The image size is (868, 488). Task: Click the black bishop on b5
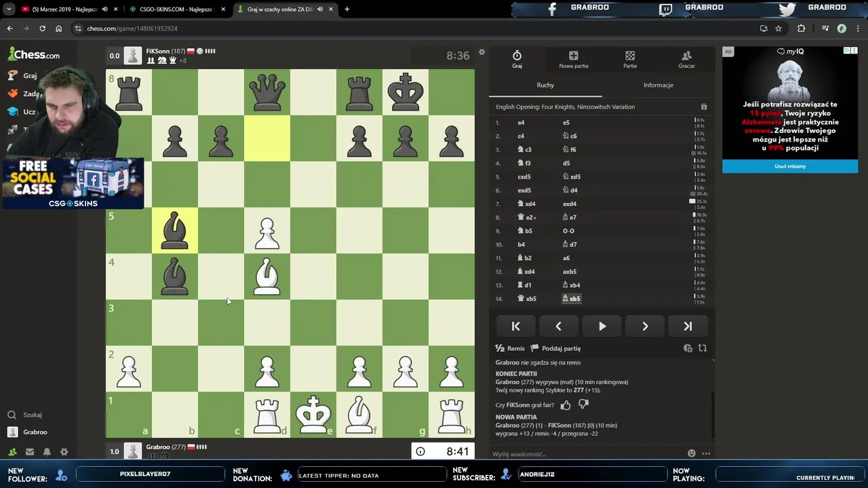175,230
